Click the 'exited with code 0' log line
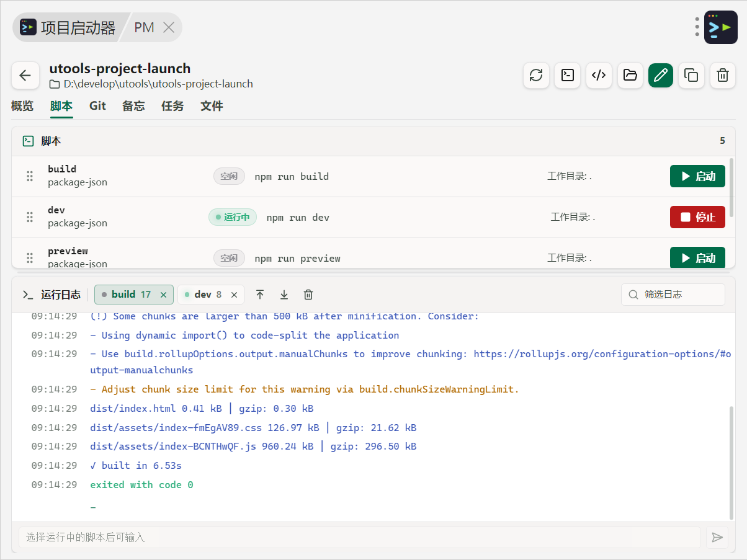Screen dimensions: 747x560 [141, 485]
